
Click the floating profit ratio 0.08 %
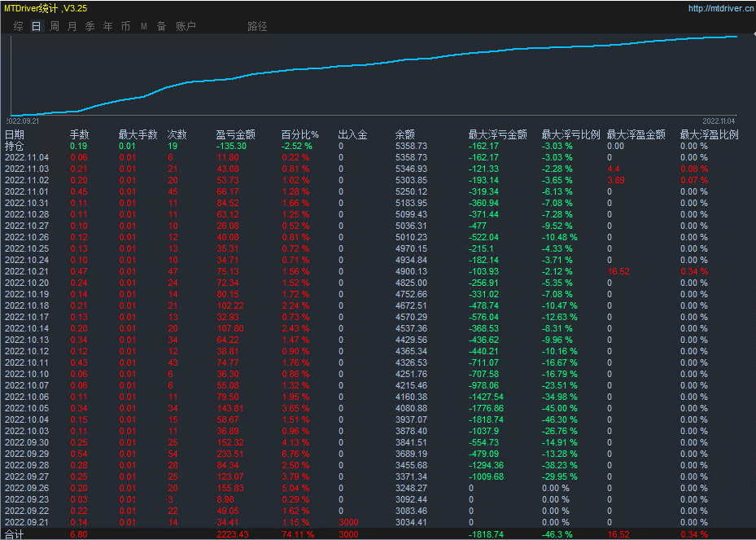coord(694,169)
